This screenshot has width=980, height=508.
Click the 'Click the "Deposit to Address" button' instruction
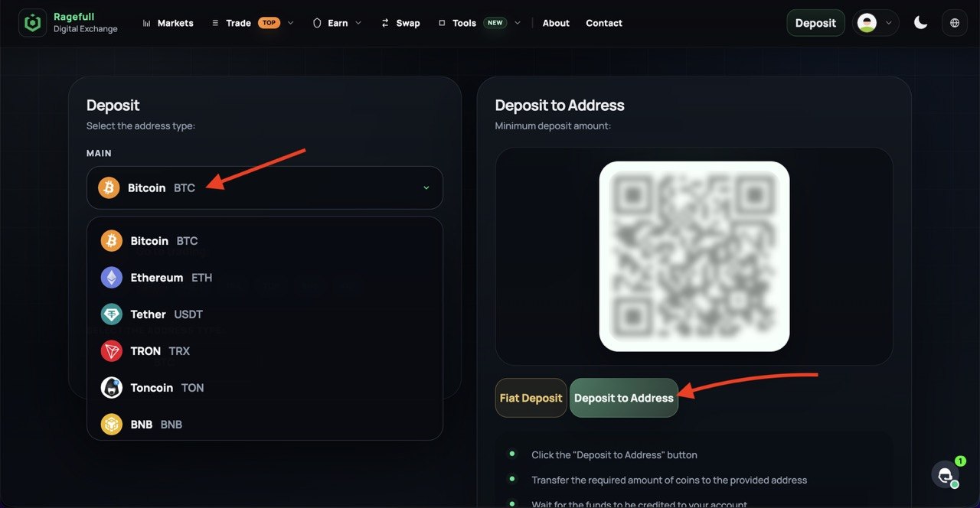tap(614, 454)
